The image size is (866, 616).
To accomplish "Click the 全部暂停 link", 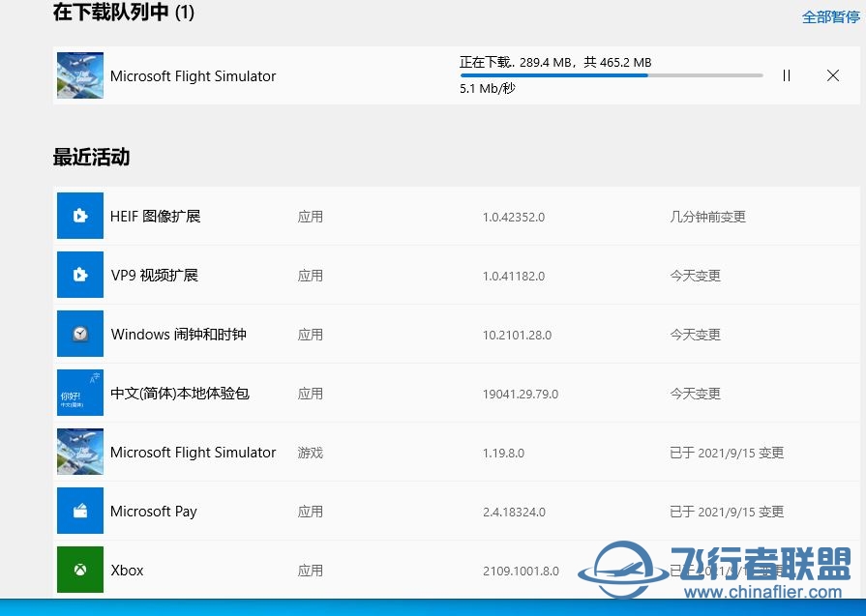I will coord(830,17).
